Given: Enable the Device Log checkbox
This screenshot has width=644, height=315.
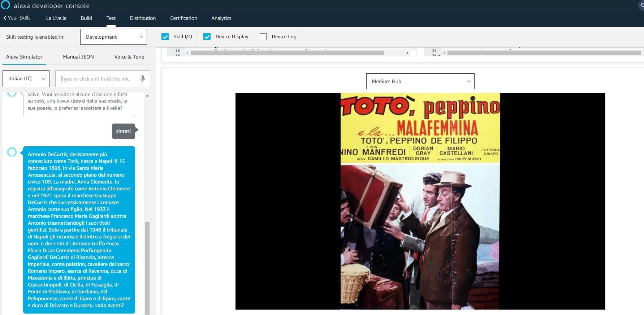Looking at the screenshot, I should click(x=263, y=37).
